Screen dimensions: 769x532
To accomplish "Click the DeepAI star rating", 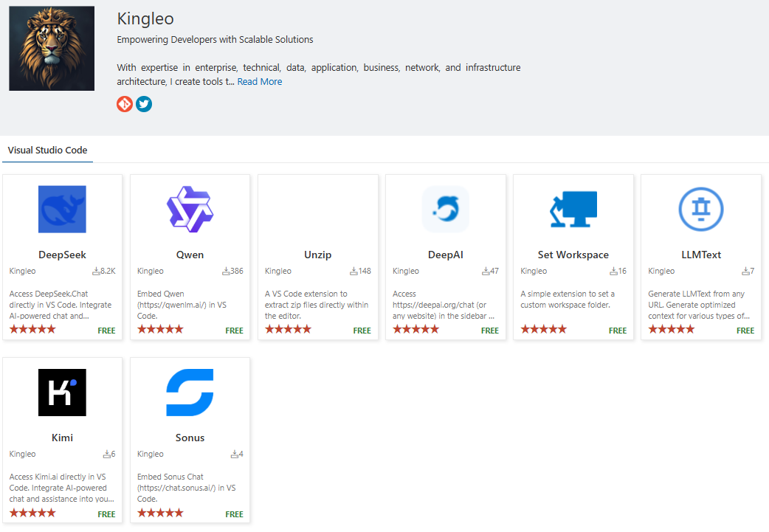I will click(x=416, y=329).
